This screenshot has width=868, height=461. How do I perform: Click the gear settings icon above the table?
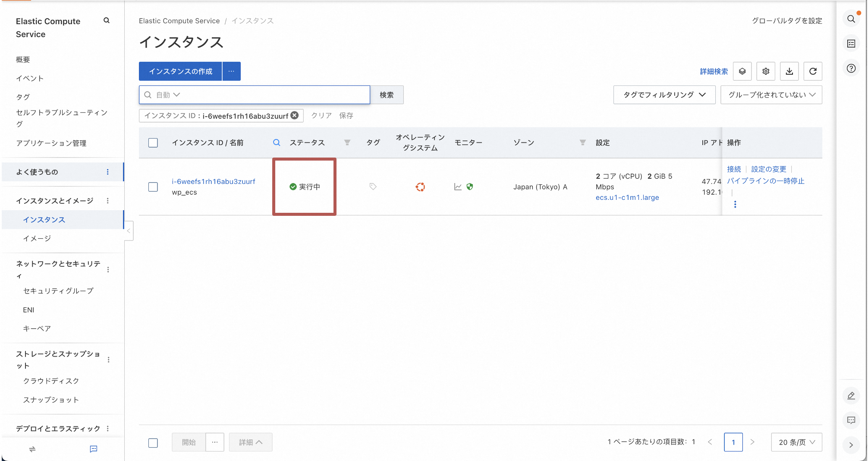coord(766,71)
